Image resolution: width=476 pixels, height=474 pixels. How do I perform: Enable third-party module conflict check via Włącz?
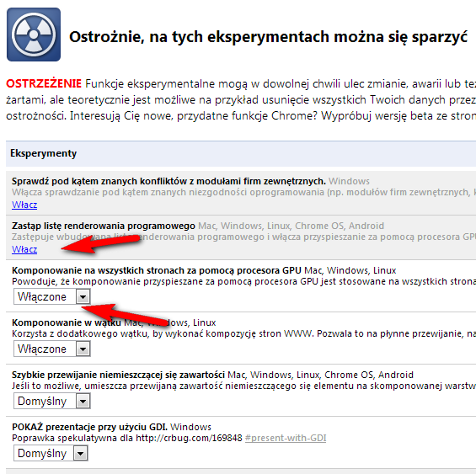coord(24,205)
